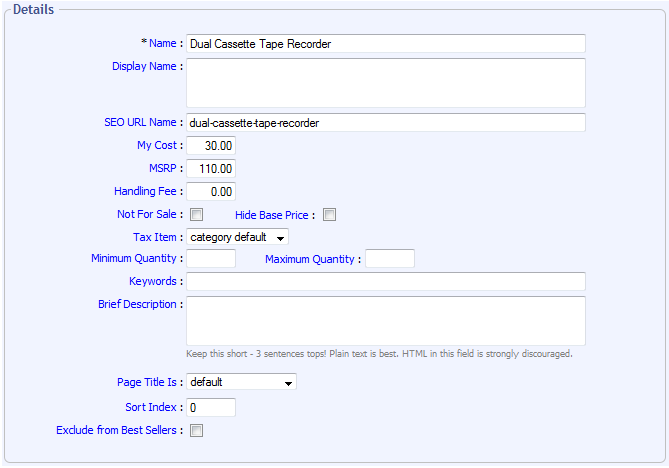
Task: Open the Tax Item dropdown
Action: (238, 237)
